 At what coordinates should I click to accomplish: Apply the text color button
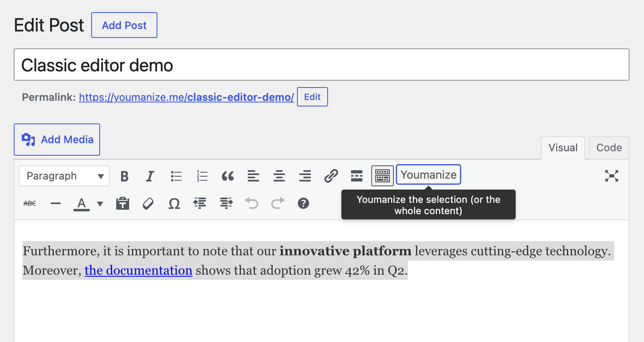(x=82, y=204)
